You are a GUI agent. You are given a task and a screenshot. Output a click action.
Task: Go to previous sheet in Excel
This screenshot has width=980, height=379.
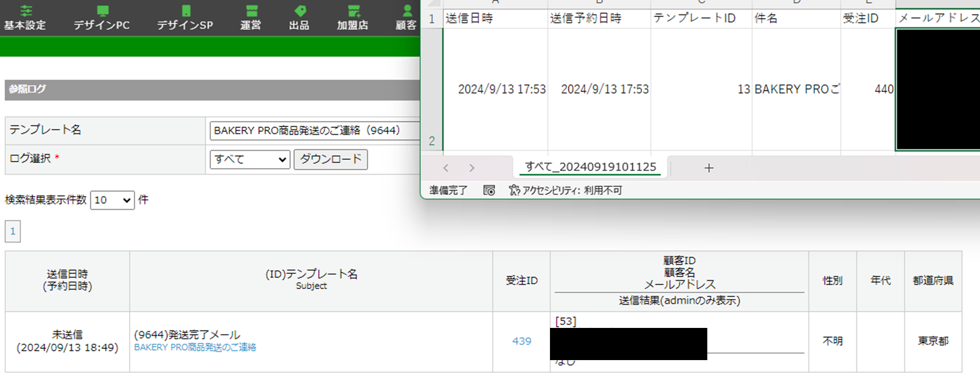click(x=446, y=168)
